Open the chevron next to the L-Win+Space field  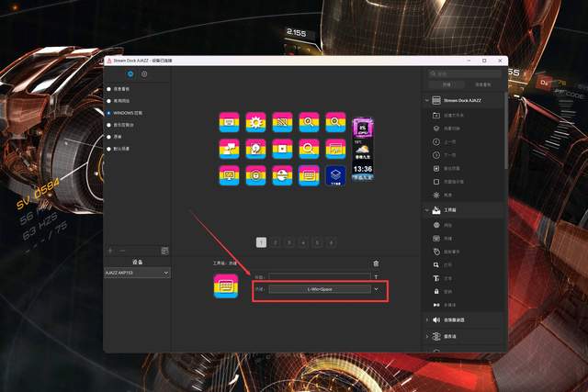coord(376,289)
